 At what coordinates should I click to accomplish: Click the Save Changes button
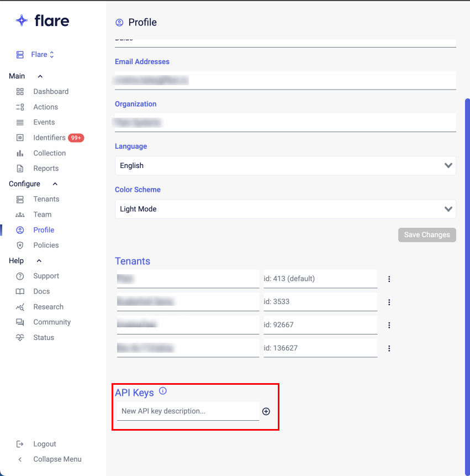(x=427, y=235)
